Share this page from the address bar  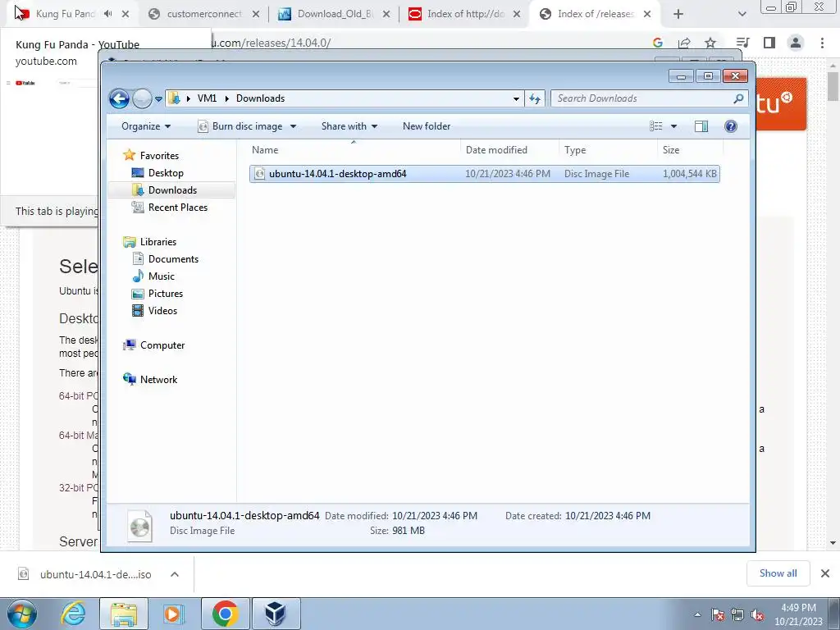[x=684, y=43]
